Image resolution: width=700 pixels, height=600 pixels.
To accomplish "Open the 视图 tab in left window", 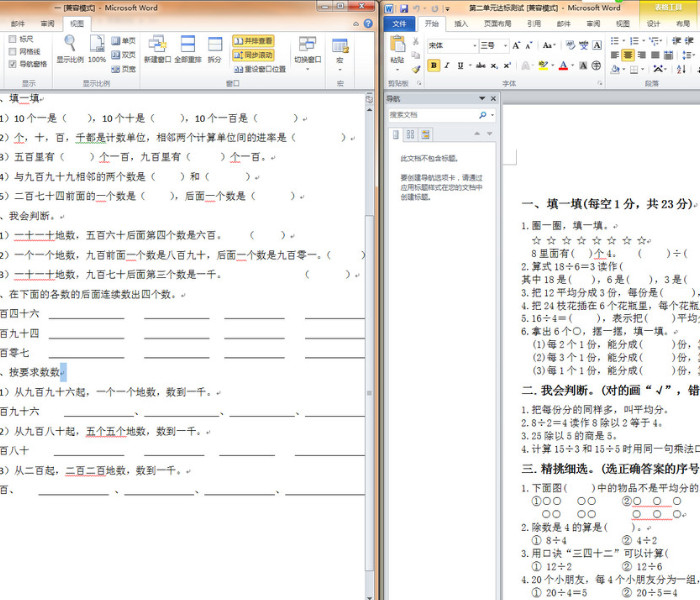I will click(x=77, y=24).
